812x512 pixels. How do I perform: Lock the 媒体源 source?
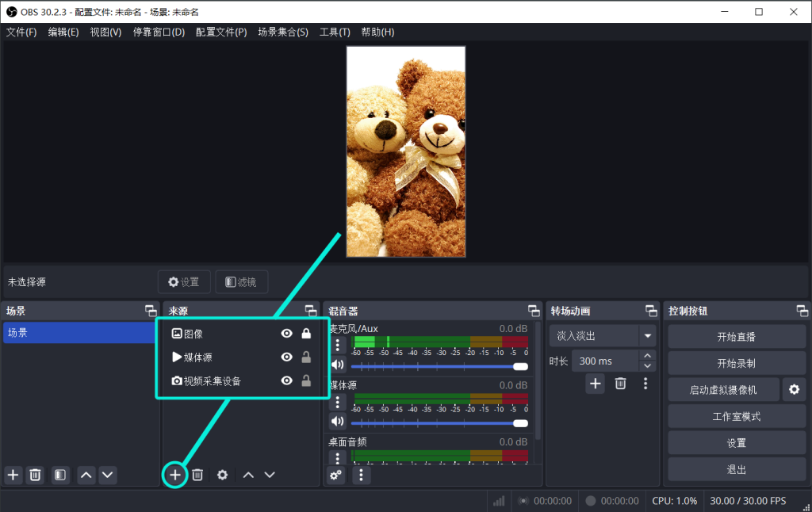pyautogui.click(x=306, y=357)
